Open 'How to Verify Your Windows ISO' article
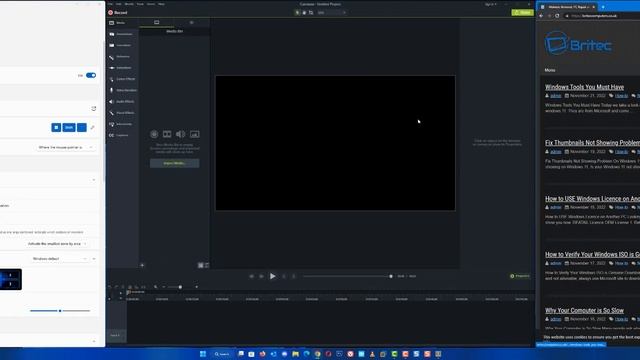 [x=592, y=254]
